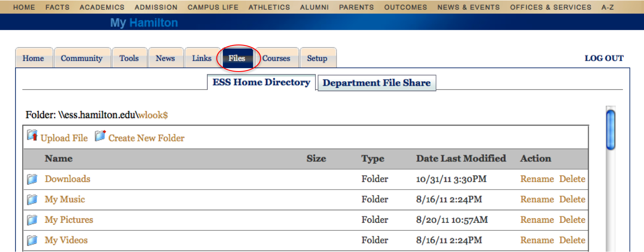Switch to the Files tab

pyautogui.click(x=237, y=58)
